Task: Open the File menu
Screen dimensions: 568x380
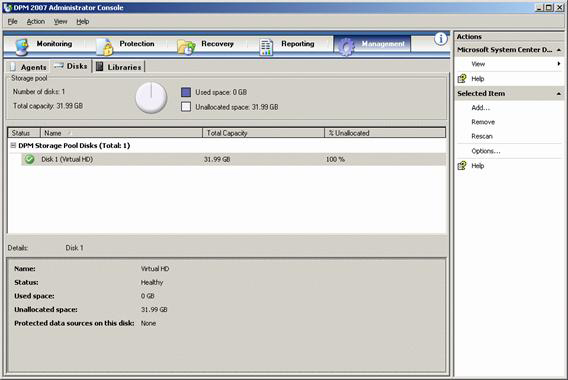Action: click(x=12, y=22)
